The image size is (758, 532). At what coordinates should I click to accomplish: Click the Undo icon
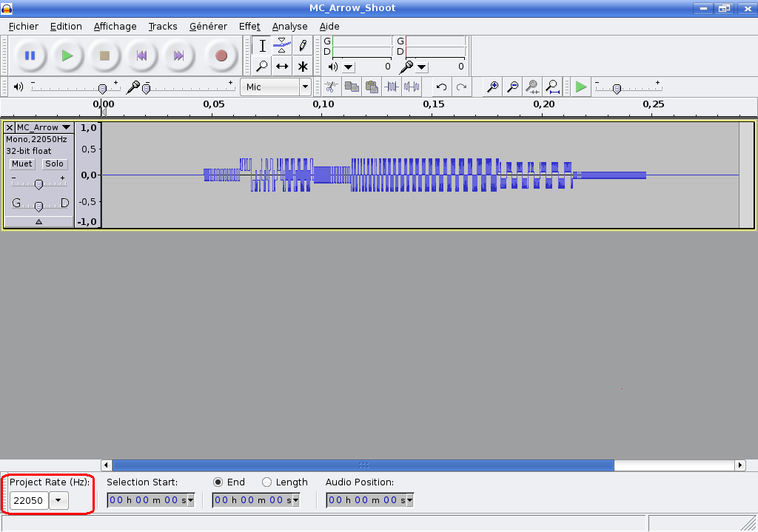click(442, 87)
